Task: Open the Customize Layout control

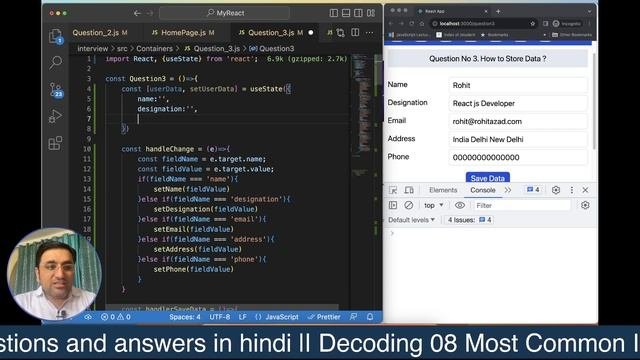Action: point(371,13)
